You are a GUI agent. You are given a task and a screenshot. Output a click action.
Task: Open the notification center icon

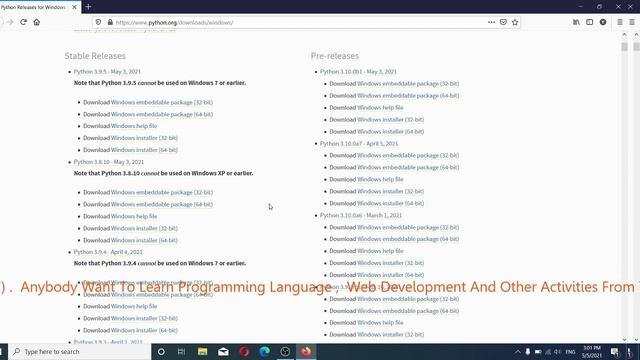click(615, 351)
